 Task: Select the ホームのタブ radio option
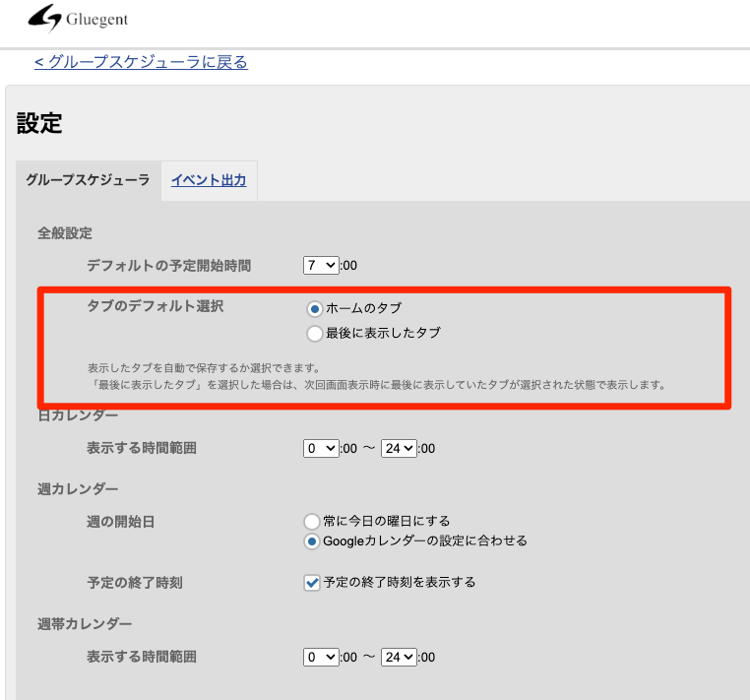pos(314,309)
